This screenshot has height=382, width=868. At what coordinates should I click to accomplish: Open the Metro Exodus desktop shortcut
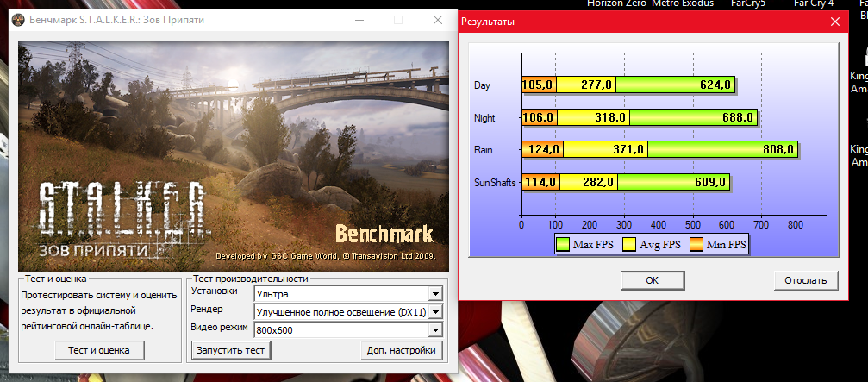pos(683,3)
